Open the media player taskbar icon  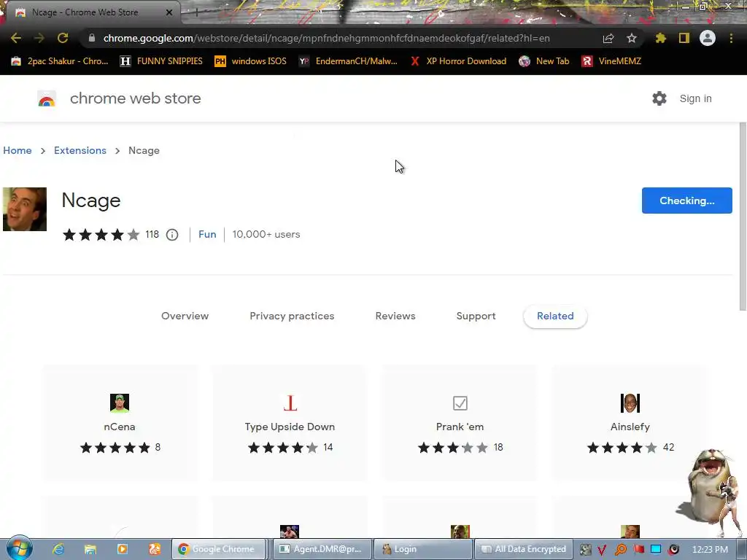(123, 549)
